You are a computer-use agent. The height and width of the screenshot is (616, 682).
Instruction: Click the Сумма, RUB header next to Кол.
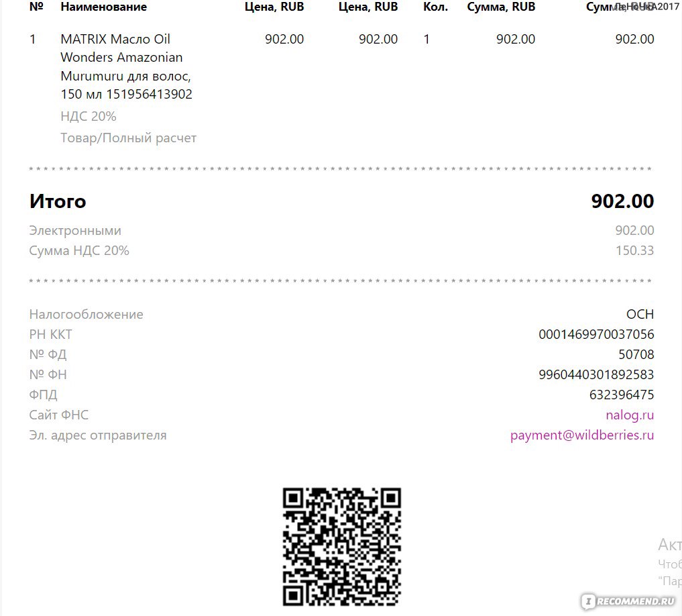click(501, 7)
